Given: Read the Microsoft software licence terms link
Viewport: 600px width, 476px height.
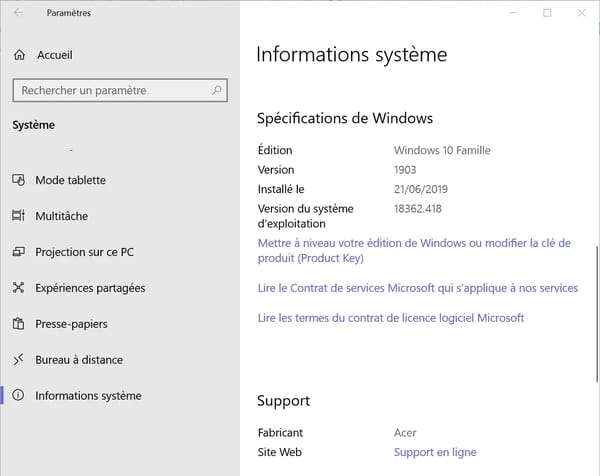Looking at the screenshot, I should click(391, 318).
